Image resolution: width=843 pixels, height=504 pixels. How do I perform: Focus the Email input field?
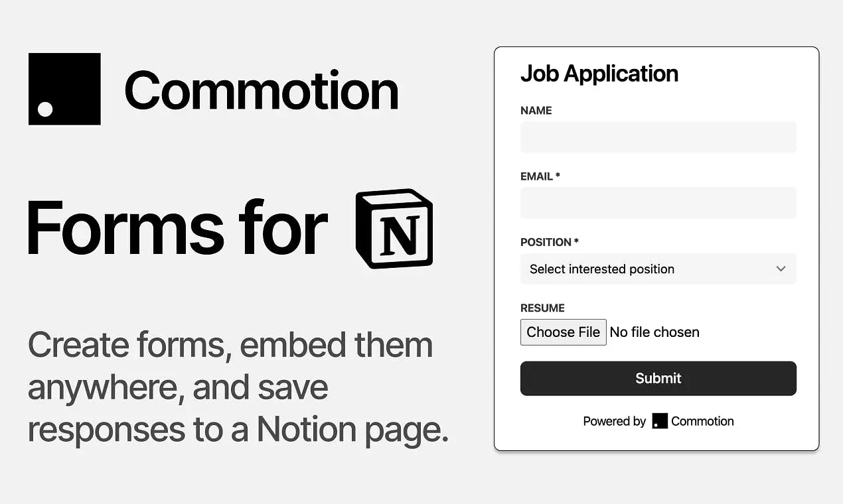click(x=658, y=203)
